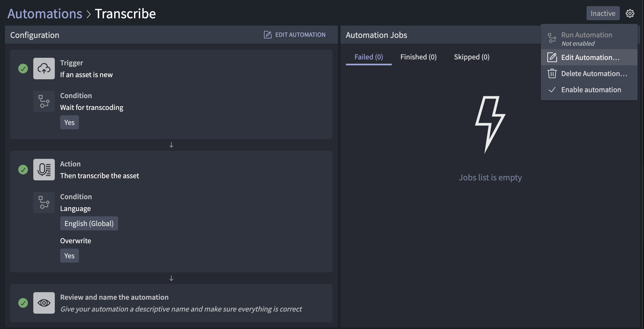Click the pencil icon in Edit Automation menu entry
Image resolution: width=644 pixels, height=329 pixels.
[x=552, y=57]
